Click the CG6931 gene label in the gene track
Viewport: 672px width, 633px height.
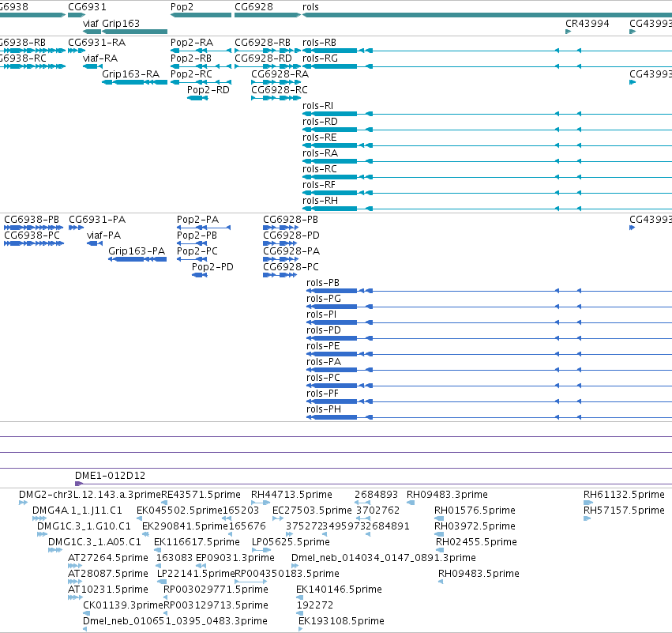coord(87,7)
